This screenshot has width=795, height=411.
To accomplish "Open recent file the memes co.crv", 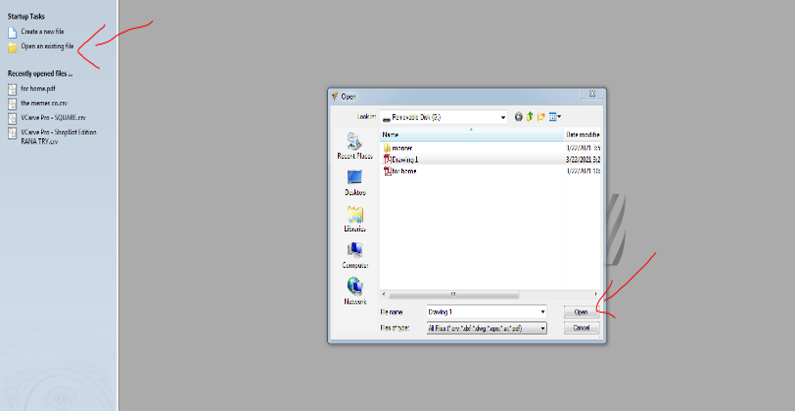I will [x=38, y=103].
